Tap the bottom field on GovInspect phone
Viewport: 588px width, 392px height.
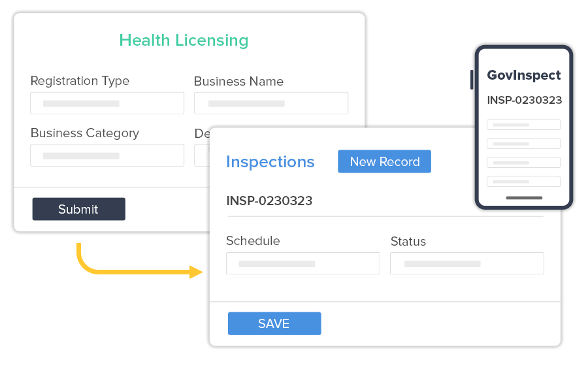[x=523, y=181]
